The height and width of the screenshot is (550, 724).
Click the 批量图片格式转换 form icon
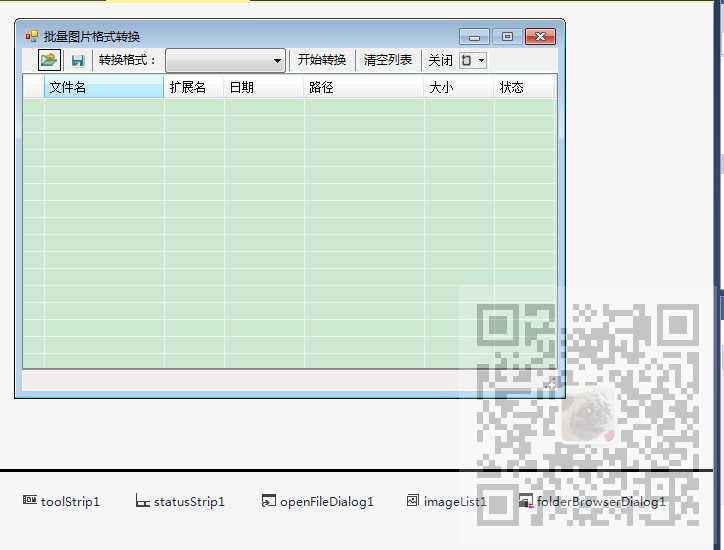click(x=31, y=36)
